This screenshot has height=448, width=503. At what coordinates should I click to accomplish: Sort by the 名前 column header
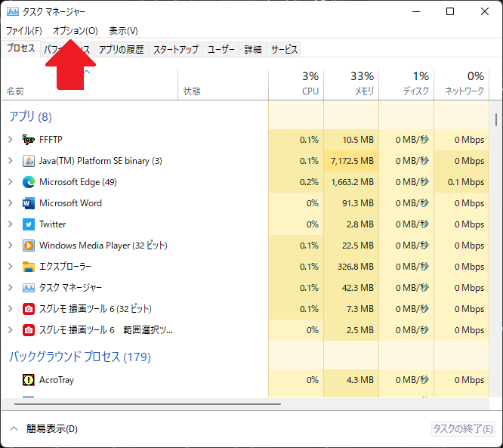pos(90,85)
